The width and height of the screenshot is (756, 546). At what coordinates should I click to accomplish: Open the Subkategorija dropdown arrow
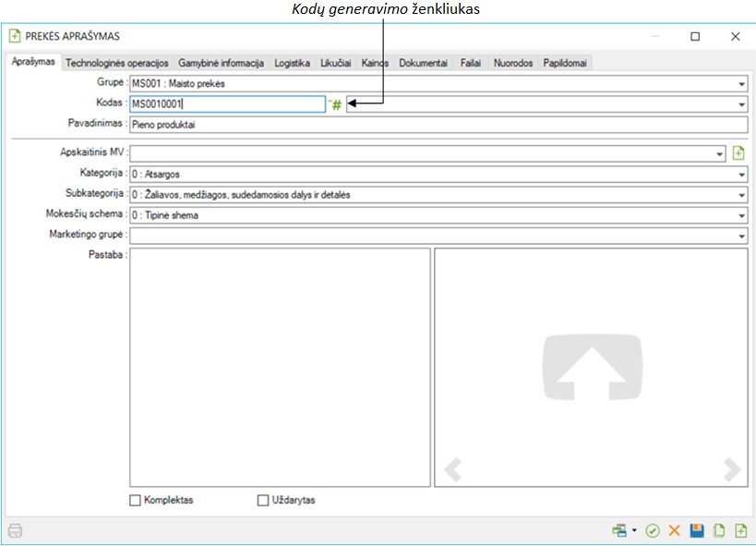tap(742, 195)
